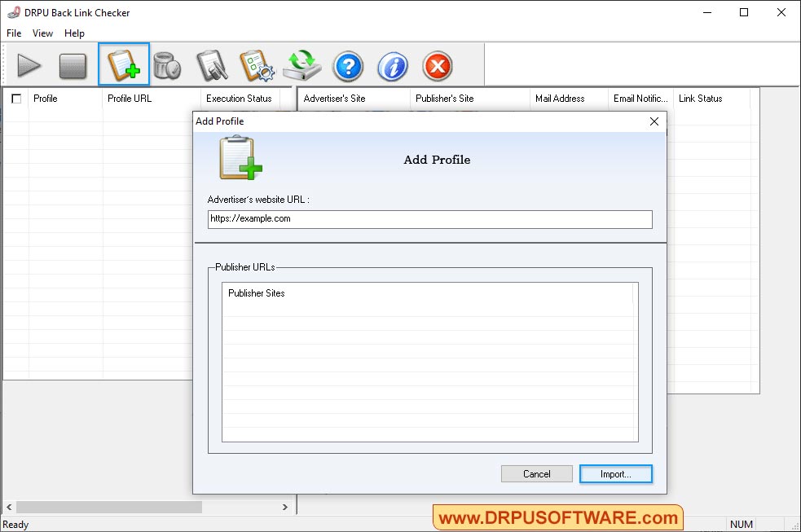Screen dimensions: 801x532
Task: Open the File menu
Action: point(13,33)
